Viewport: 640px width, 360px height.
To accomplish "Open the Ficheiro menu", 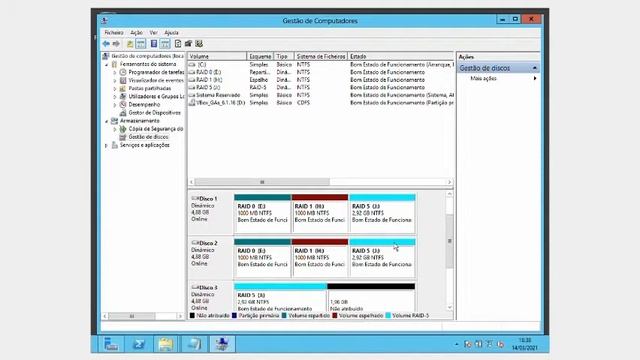I will [x=113, y=32].
